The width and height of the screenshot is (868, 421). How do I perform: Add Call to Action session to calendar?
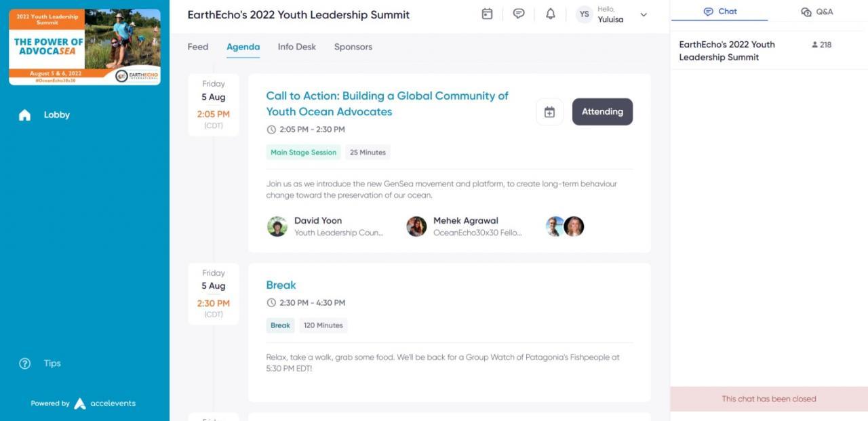pyautogui.click(x=549, y=112)
